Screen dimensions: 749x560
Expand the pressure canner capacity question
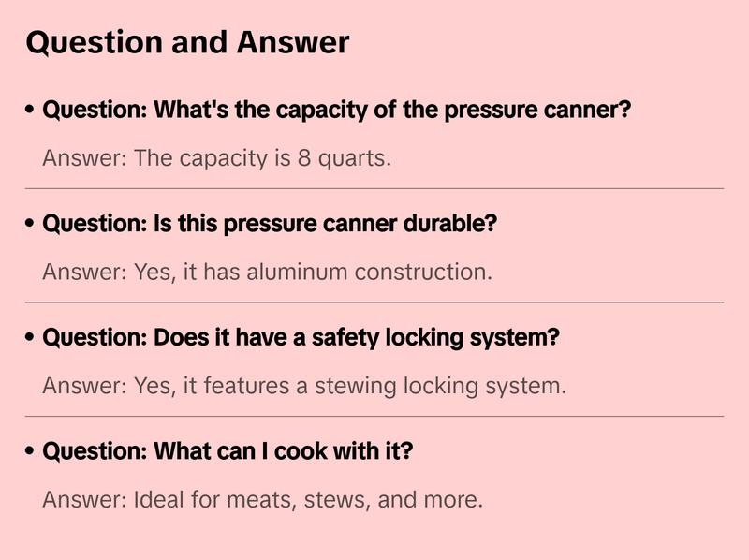coord(337,111)
